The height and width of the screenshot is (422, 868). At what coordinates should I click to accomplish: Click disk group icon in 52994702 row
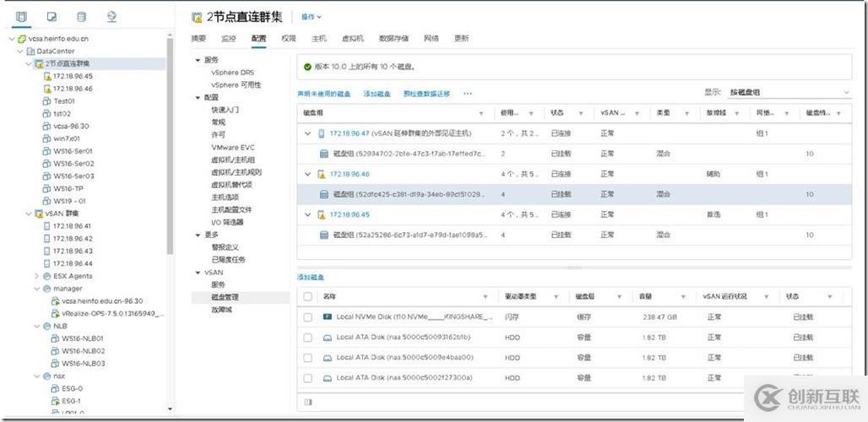click(x=325, y=154)
